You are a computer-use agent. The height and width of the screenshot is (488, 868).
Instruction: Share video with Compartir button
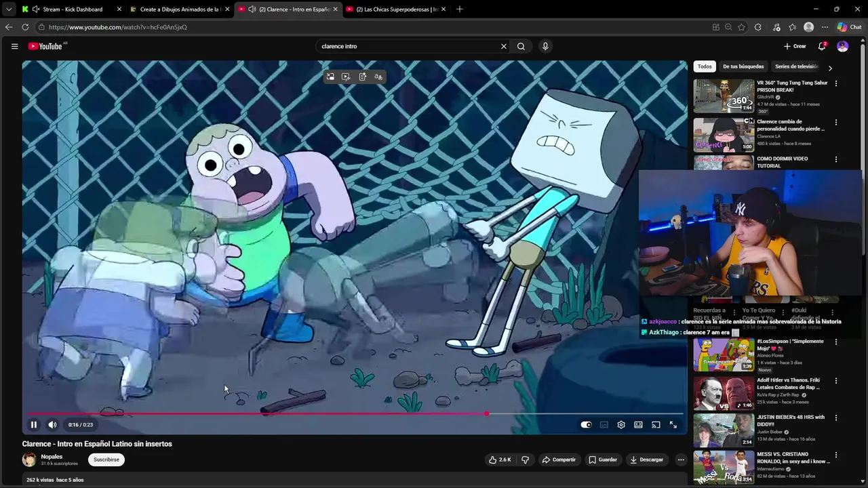click(558, 460)
